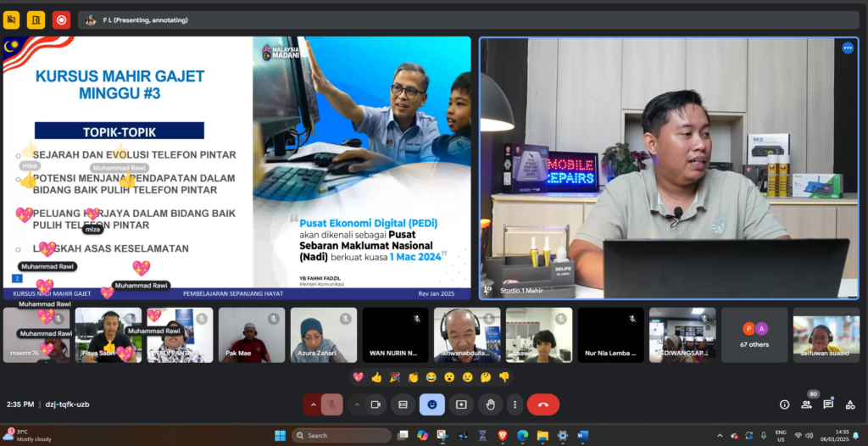Viewport: 868px width, 446px height.
Task: Select the Pak Mae participant tile
Action: pos(251,335)
